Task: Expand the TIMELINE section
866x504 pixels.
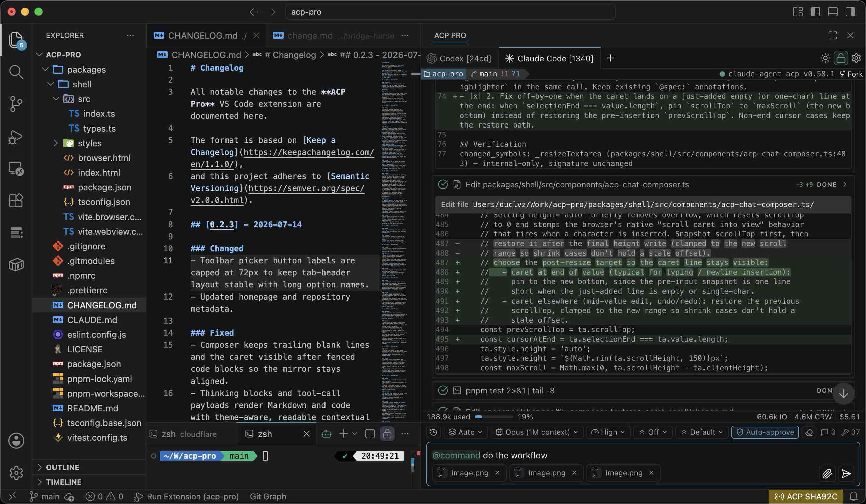Action: pyautogui.click(x=64, y=482)
